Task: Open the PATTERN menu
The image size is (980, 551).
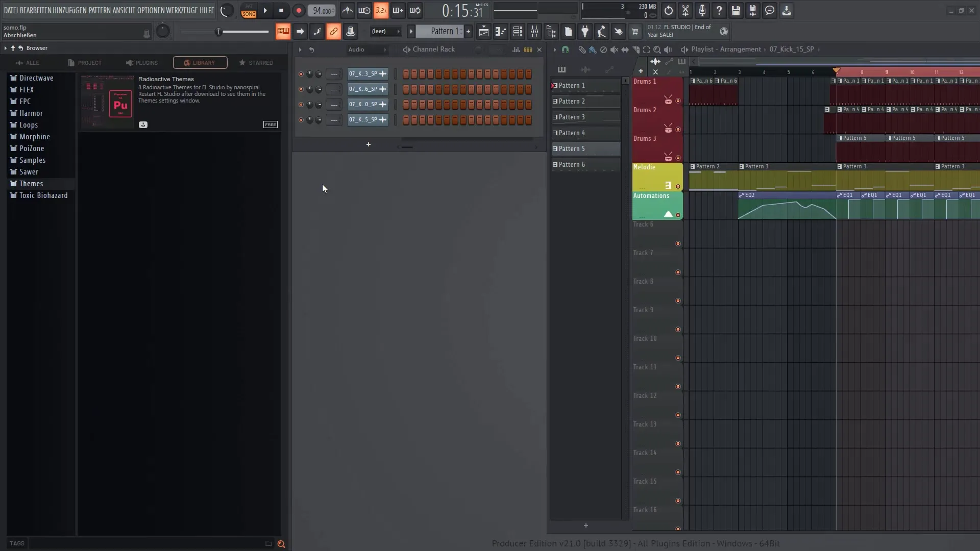Action: click(100, 10)
